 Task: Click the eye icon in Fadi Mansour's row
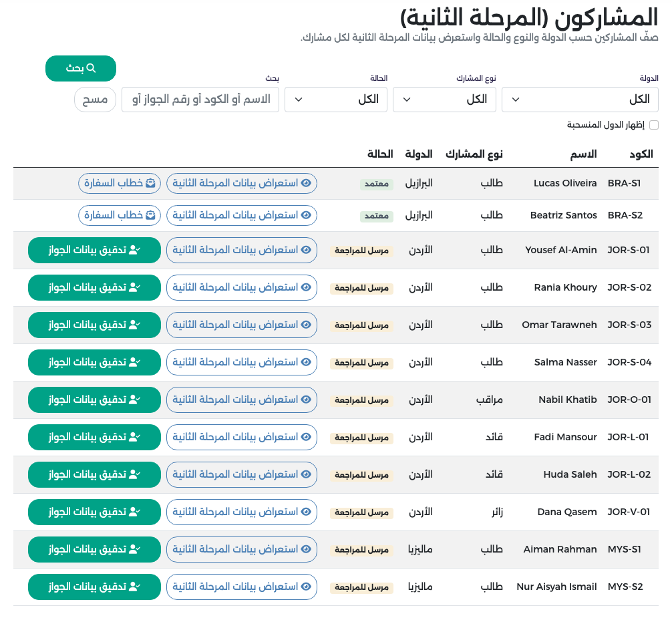point(306,437)
